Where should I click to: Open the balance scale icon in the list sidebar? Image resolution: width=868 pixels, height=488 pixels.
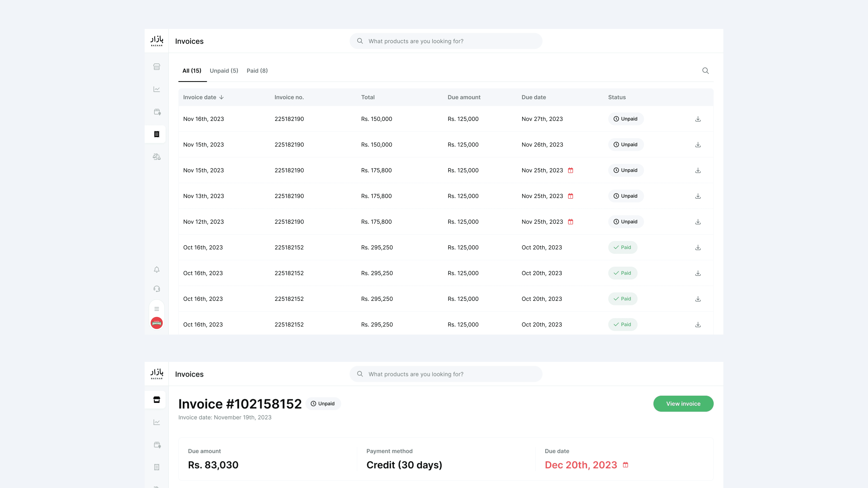157,157
